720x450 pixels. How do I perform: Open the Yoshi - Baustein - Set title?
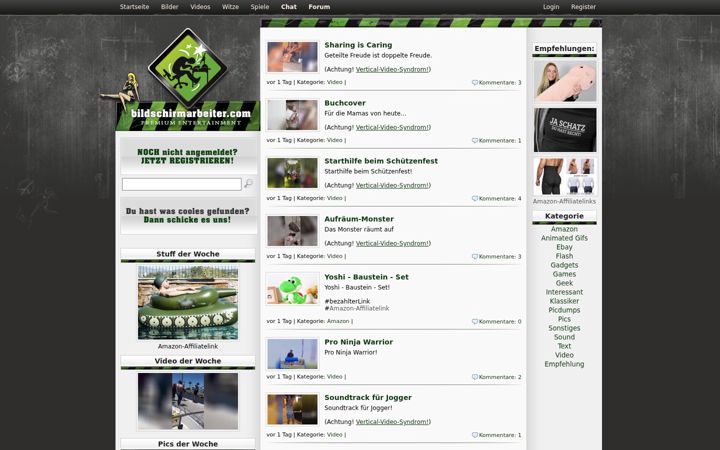[x=366, y=277]
